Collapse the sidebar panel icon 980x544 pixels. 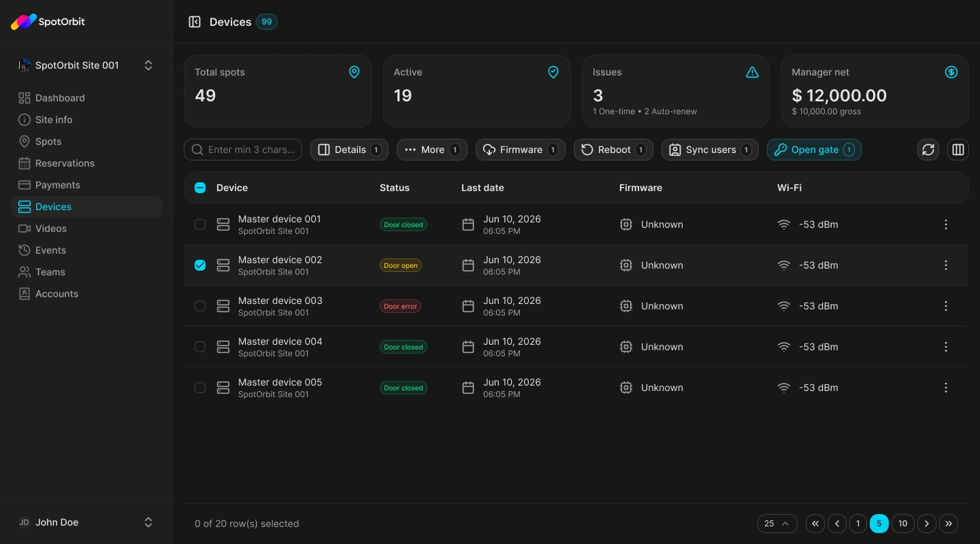click(195, 22)
